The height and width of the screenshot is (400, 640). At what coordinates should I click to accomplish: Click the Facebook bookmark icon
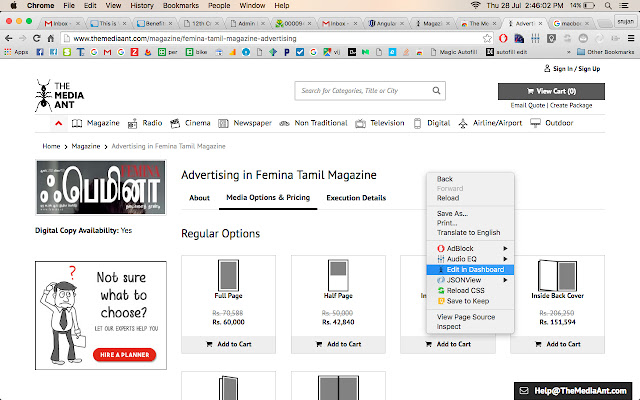[x=40, y=52]
